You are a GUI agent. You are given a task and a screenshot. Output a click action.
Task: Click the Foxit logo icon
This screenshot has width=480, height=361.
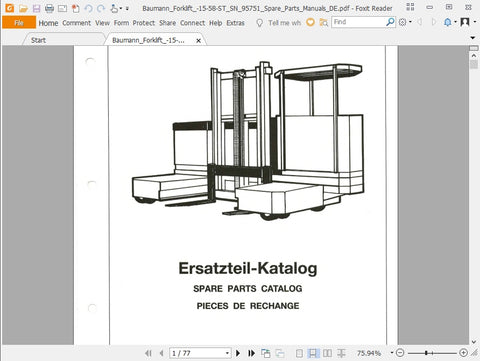(10, 8)
